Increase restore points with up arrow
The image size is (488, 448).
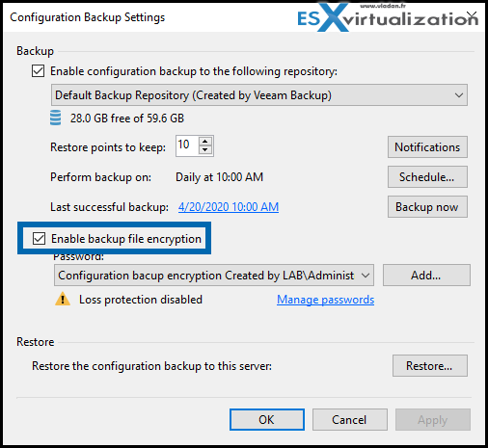[x=205, y=142]
